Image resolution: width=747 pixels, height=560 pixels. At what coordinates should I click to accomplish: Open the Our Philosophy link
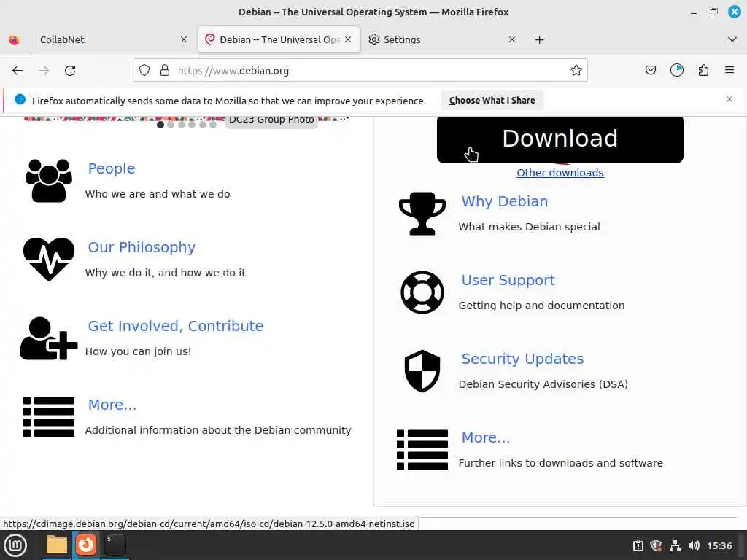pos(142,247)
